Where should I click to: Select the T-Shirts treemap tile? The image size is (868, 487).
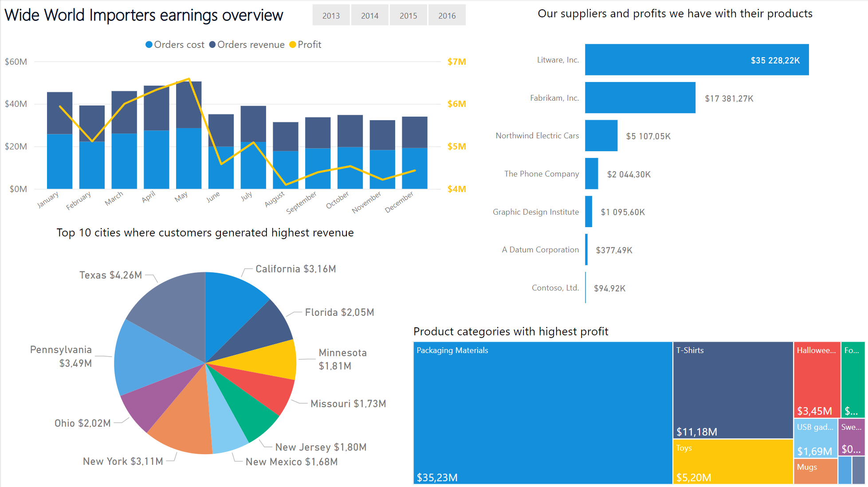[733, 390]
